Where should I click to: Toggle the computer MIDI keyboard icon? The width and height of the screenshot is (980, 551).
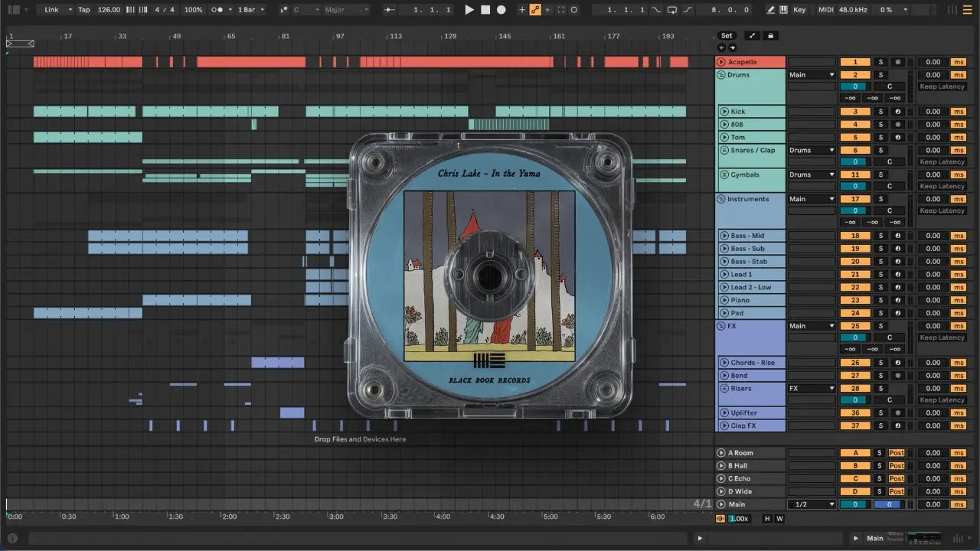783,10
